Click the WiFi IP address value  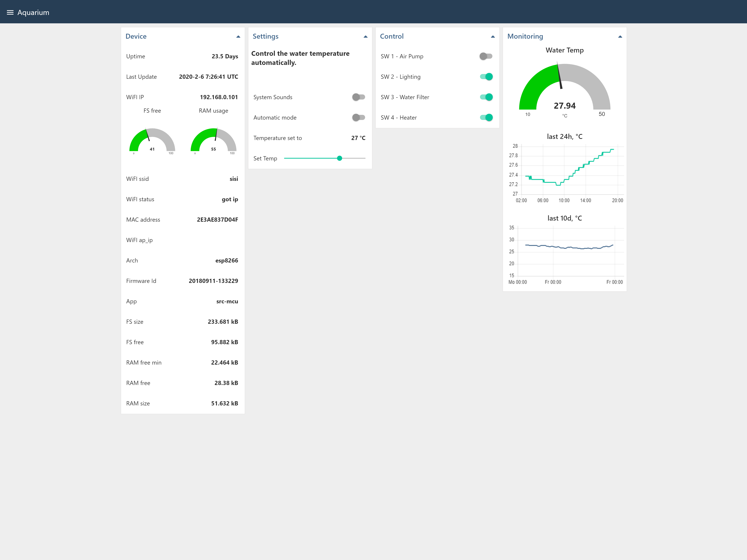pyautogui.click(x=219, y=97)
